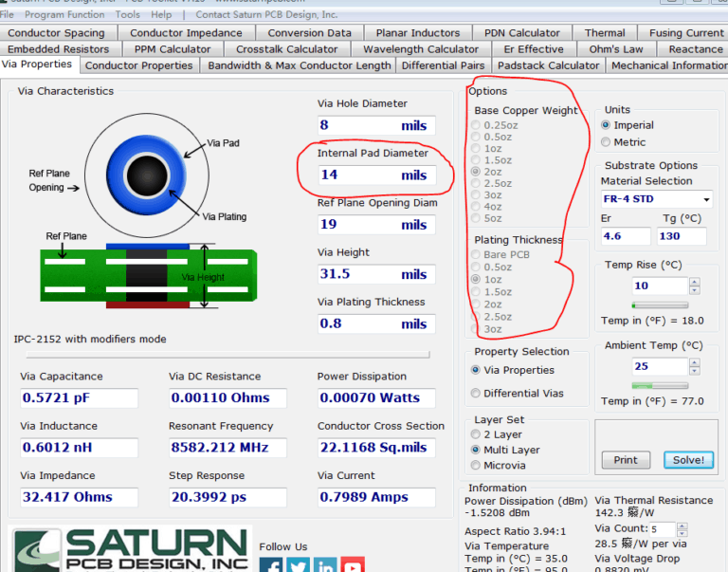The image size is (728, 572).
Task: Open the Tools menu
Action: [128, 14]
